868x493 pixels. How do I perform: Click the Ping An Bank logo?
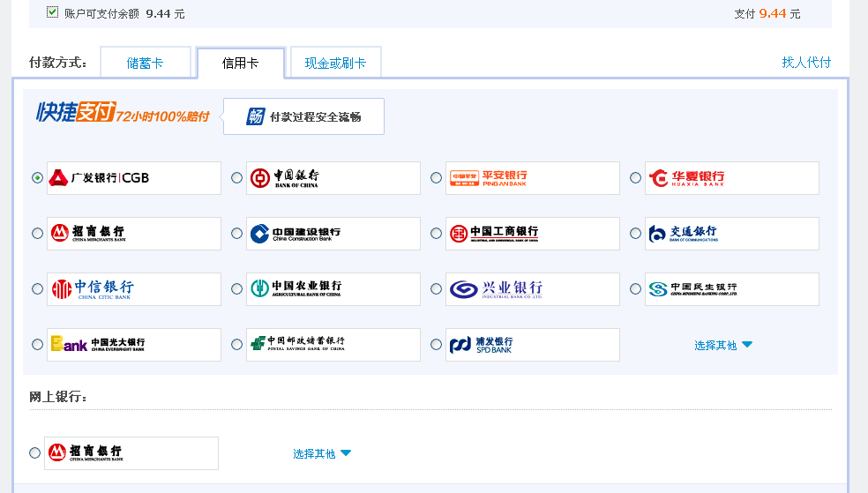[532, 178]
